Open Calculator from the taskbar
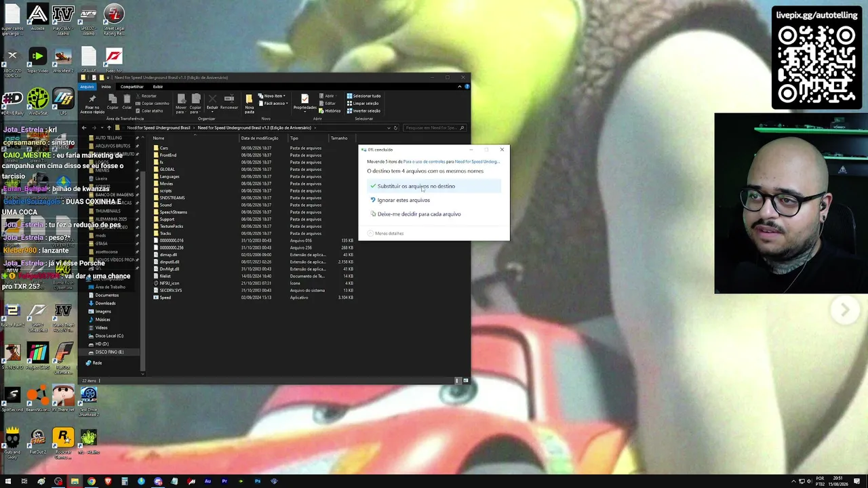This screenshot has height=488, width=868. point(124,481)
